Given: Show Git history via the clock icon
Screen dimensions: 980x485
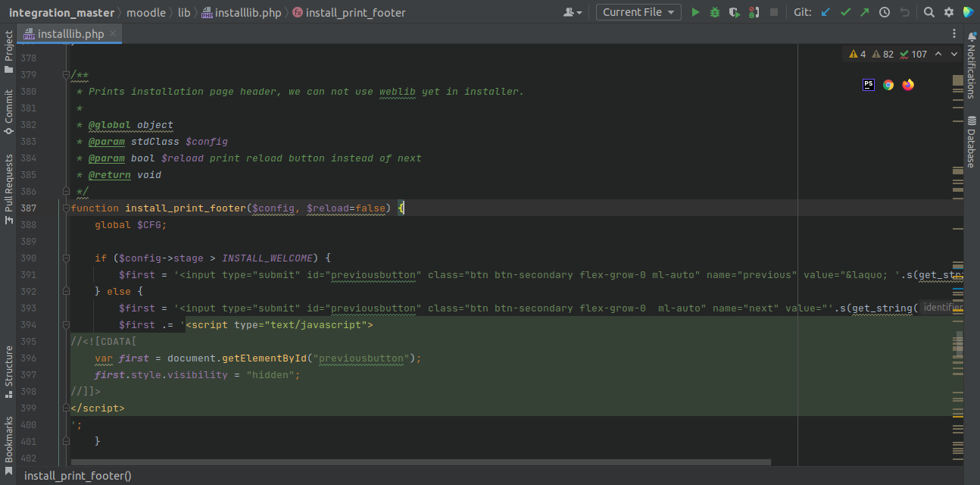Looking at the screenshot, I should (x=885, y=12).
